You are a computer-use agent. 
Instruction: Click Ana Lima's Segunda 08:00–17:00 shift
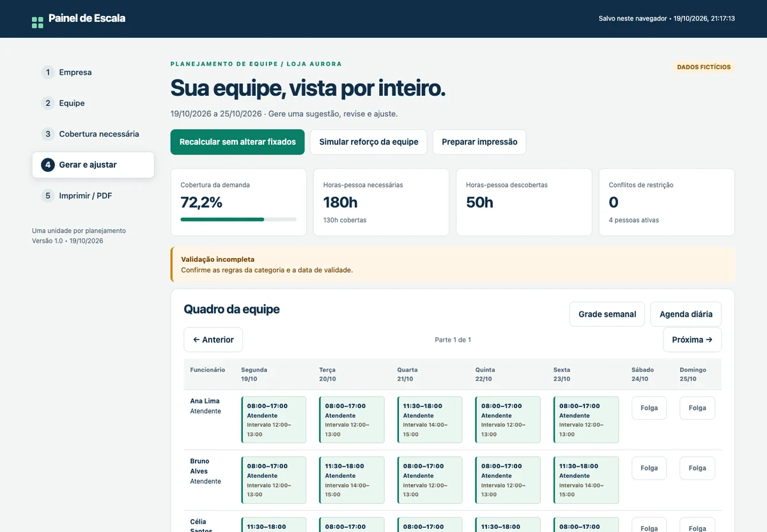click(x=274, y=420)
